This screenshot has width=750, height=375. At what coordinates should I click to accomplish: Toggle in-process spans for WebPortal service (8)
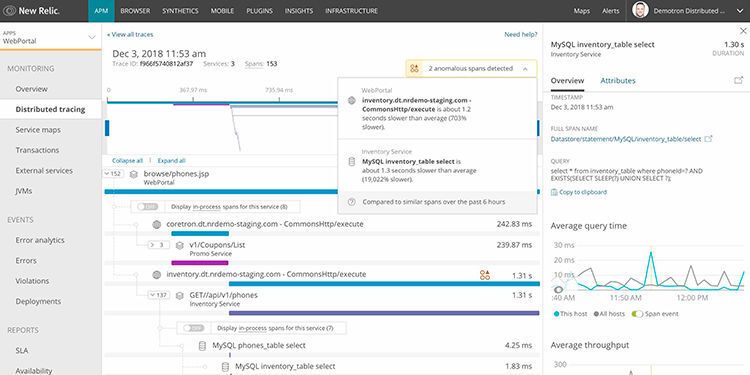pos(147,207)
